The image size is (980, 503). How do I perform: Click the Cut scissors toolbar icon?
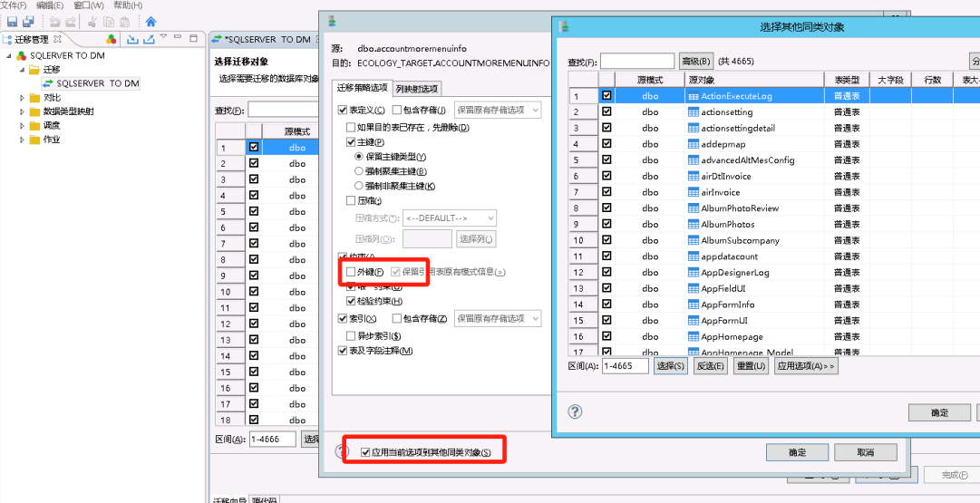coord(92,22)
